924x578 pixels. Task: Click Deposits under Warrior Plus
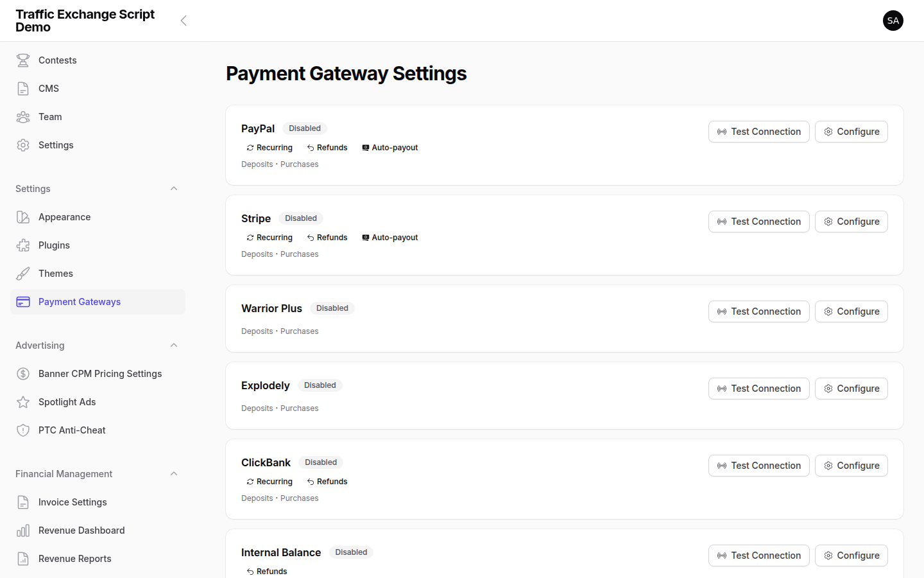(257, 331)
